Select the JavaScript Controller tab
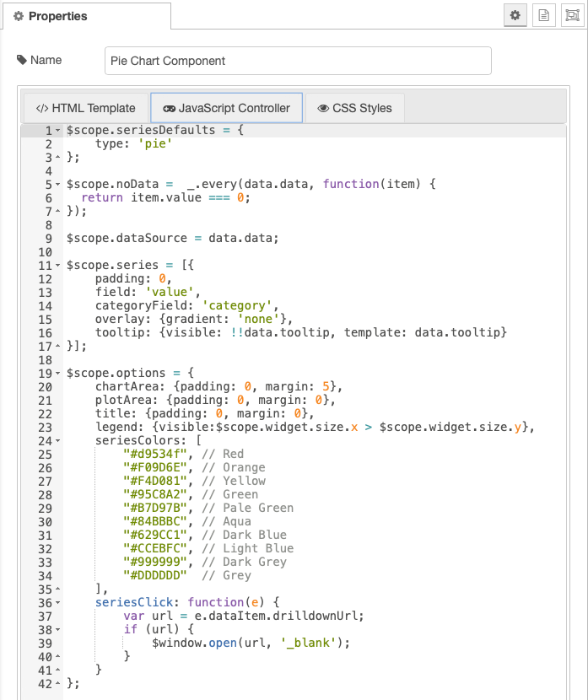The width and height of the screenshot is (588, 700). [x=226, y=108]
